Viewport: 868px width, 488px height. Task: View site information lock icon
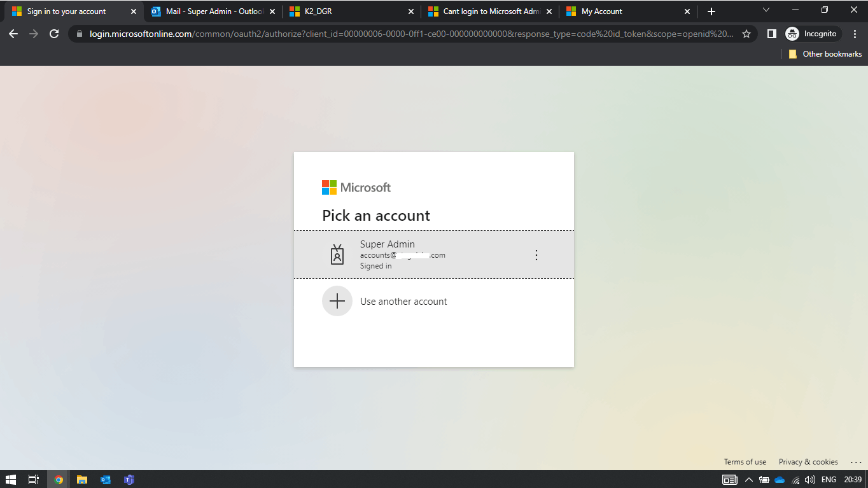(x=80, y=34)
